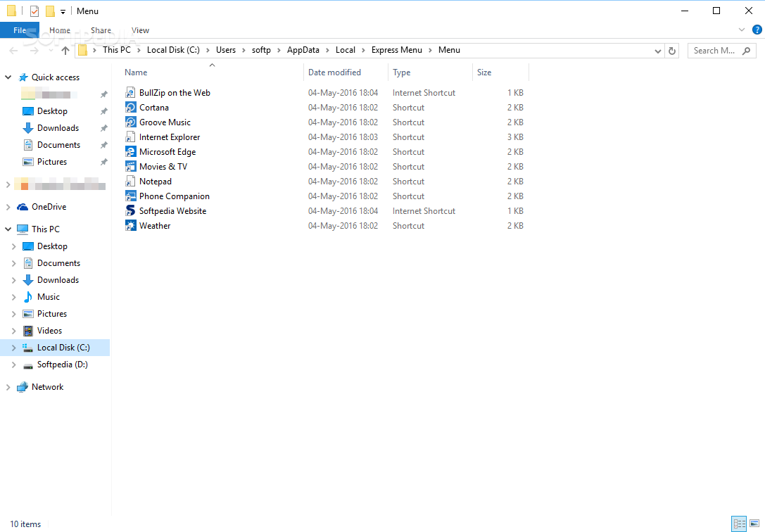Click the Forward navigation arrow
The image size is (765, 532).
34,50
